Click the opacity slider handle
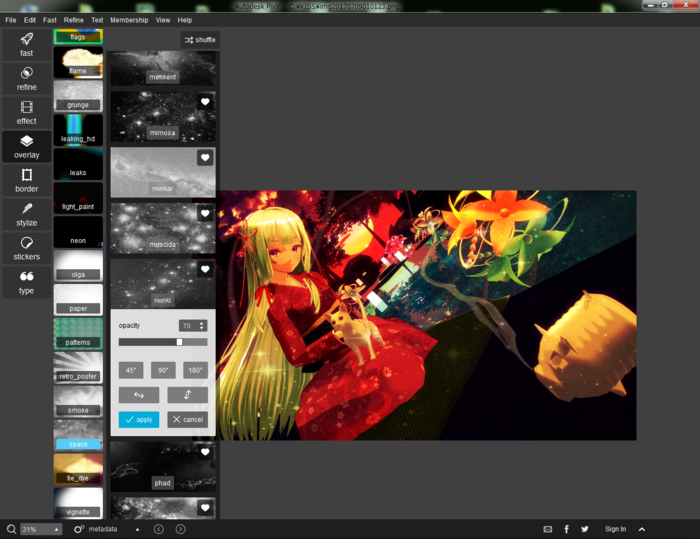Image resolution: width=700 pixels, height=539 pixels. tap(179, 342)
